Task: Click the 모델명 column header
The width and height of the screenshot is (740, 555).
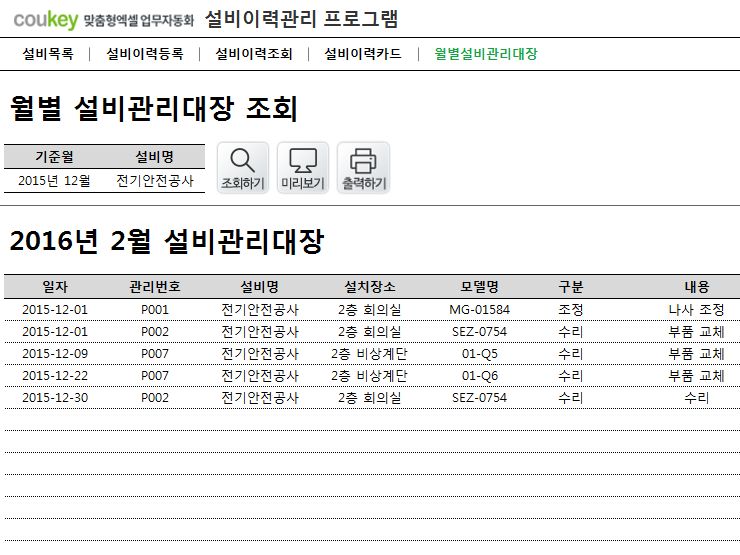Action: coord(479,287)
